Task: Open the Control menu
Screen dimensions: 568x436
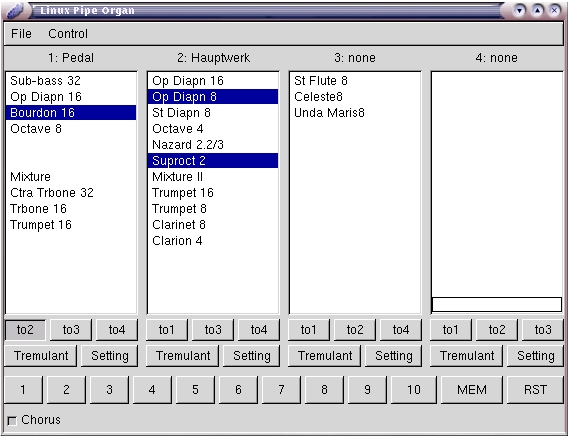Action: pos(68,34)
